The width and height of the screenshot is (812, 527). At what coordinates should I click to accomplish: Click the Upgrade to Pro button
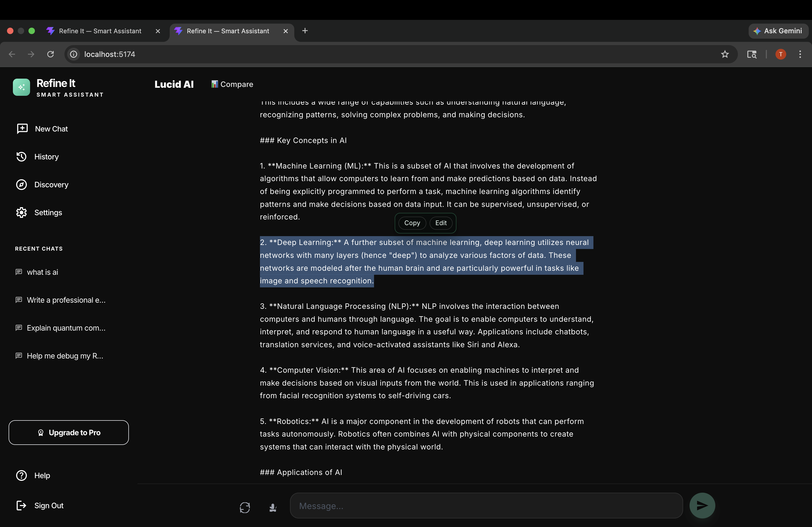coord(68,432)
